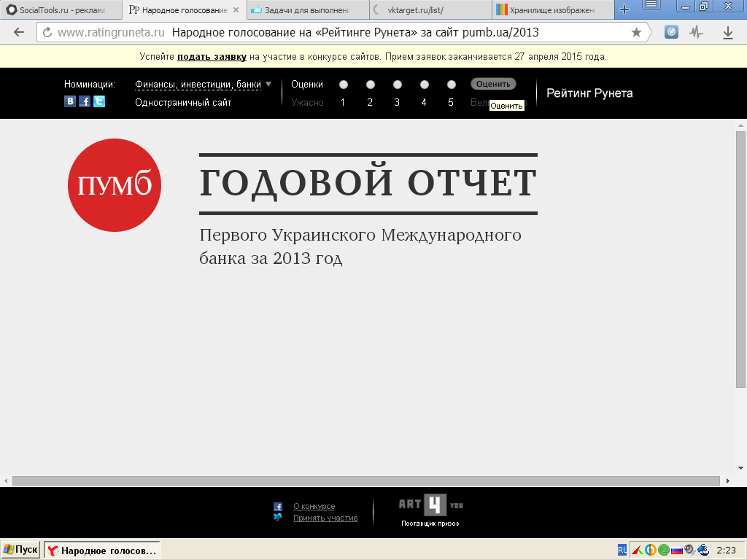The height and width of the screenshot is (560, 747).
Task: Switch to the SocialTools.ru tab
Action: (x=61, y=9)
